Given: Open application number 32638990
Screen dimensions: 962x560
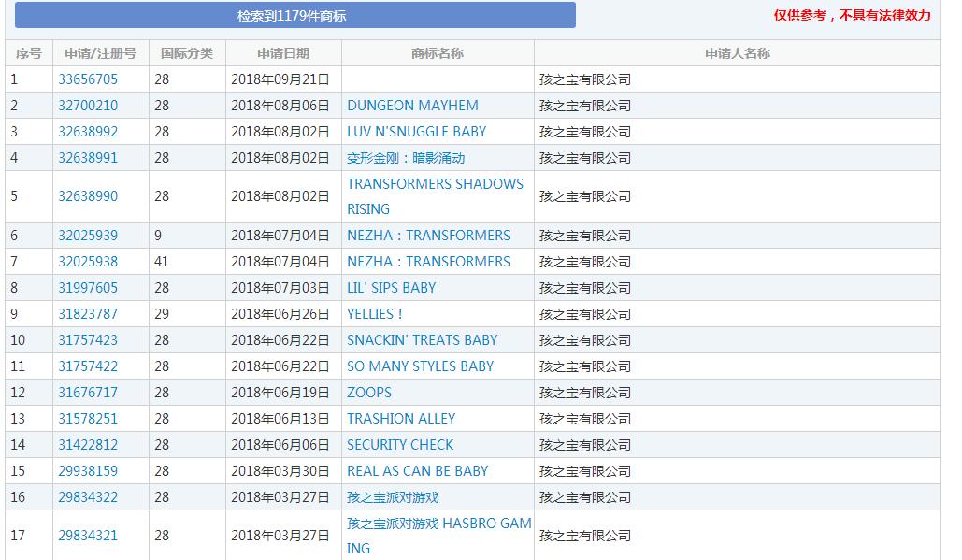Looking at the screenshot, I should point(88,196).
